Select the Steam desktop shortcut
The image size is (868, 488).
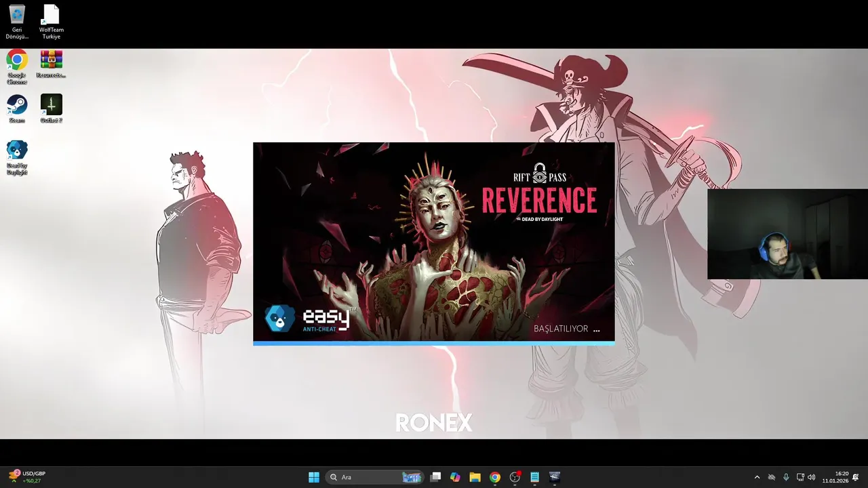(x=17, y=108)
